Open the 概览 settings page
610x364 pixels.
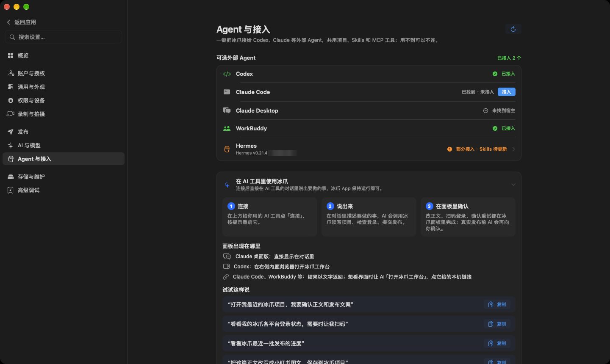pyautogui.click(x=64, y=55)
